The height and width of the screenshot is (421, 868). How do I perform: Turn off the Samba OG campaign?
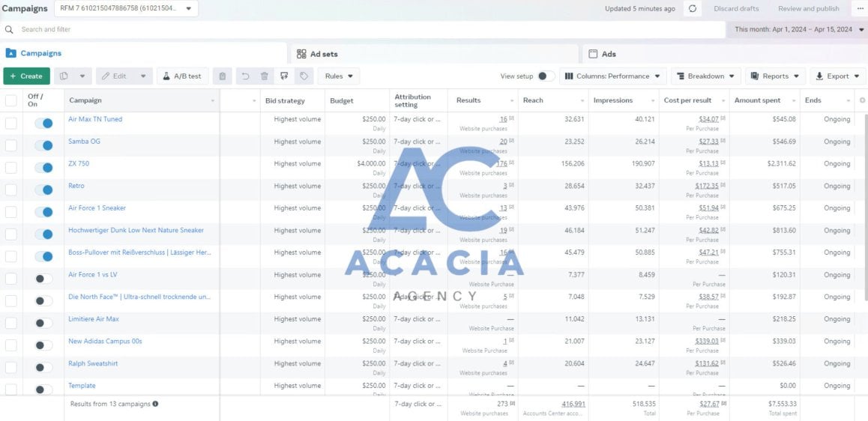coord(43,145)
